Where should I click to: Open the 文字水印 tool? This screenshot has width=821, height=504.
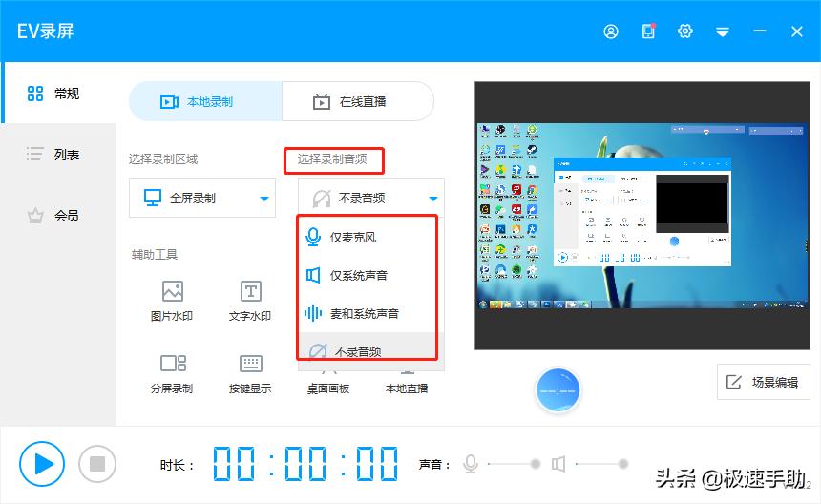pos(250,301)
